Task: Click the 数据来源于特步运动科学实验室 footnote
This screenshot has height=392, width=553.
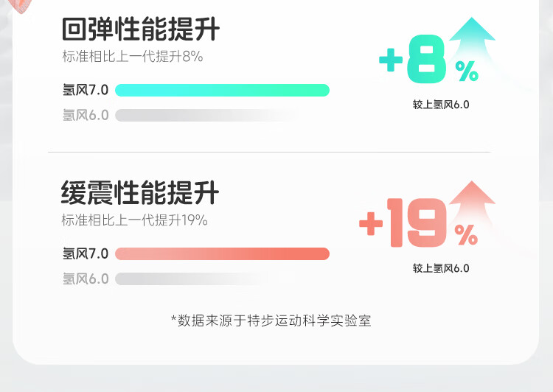Action: coord(271,320)
